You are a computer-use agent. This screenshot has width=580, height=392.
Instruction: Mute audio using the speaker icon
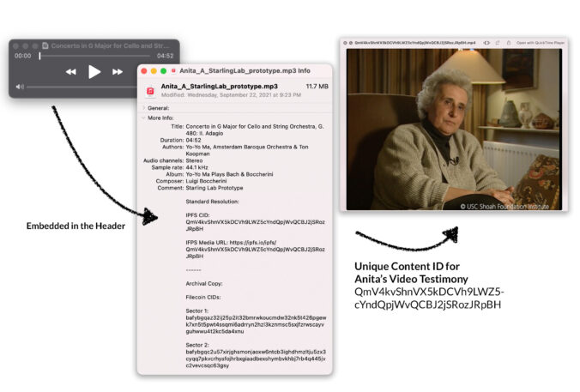(19, 87)
